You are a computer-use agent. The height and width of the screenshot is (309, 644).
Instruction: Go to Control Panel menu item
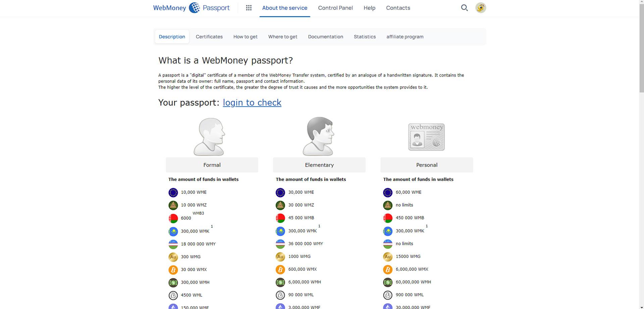335,8
